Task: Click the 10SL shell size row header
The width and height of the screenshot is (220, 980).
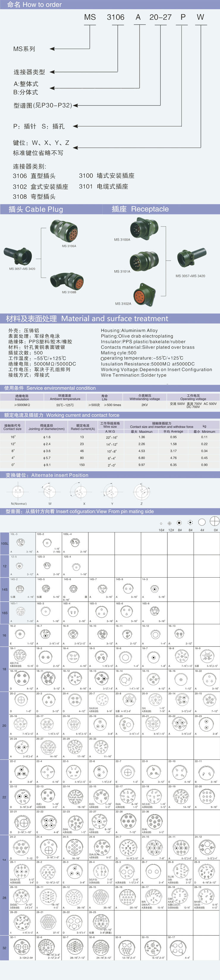Action: point(4,543)
